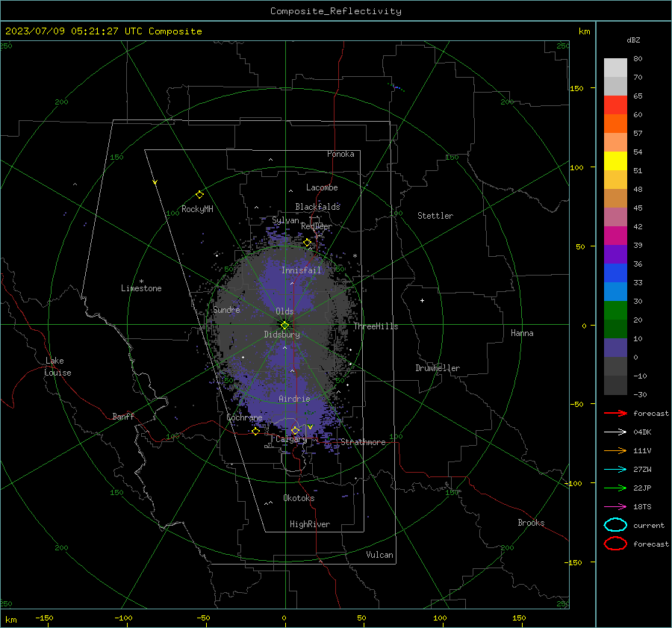
Task: Click the Ponoka town label
Action: click(340, 154)
